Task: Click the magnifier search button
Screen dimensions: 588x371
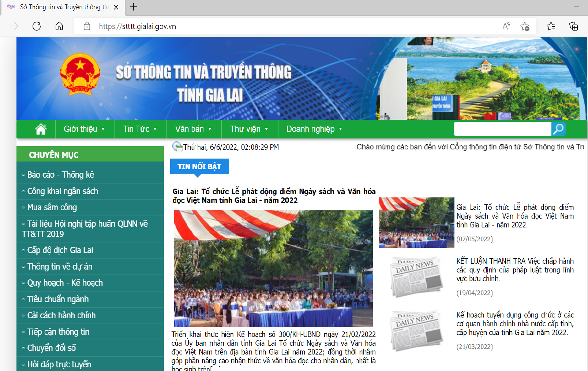Action: click(x=558, y=129)
